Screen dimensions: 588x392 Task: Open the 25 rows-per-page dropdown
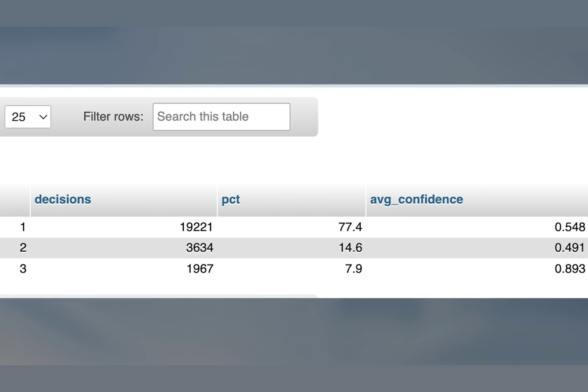28,117
